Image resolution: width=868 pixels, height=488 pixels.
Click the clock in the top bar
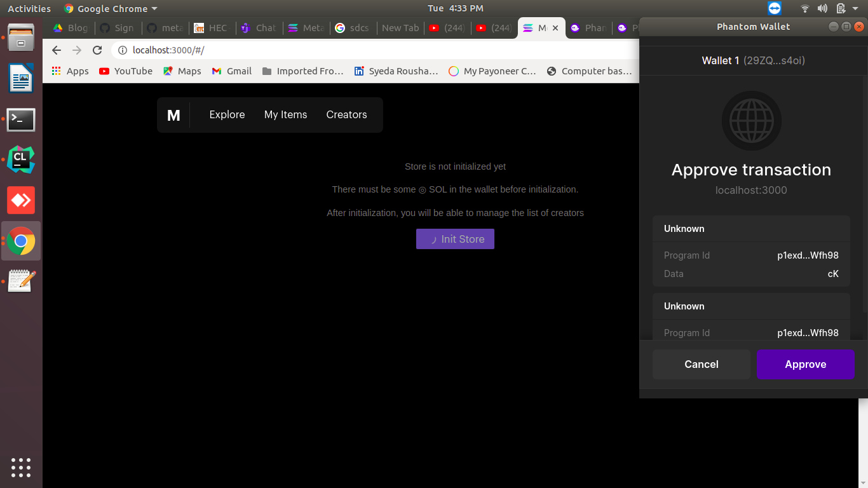455,8
